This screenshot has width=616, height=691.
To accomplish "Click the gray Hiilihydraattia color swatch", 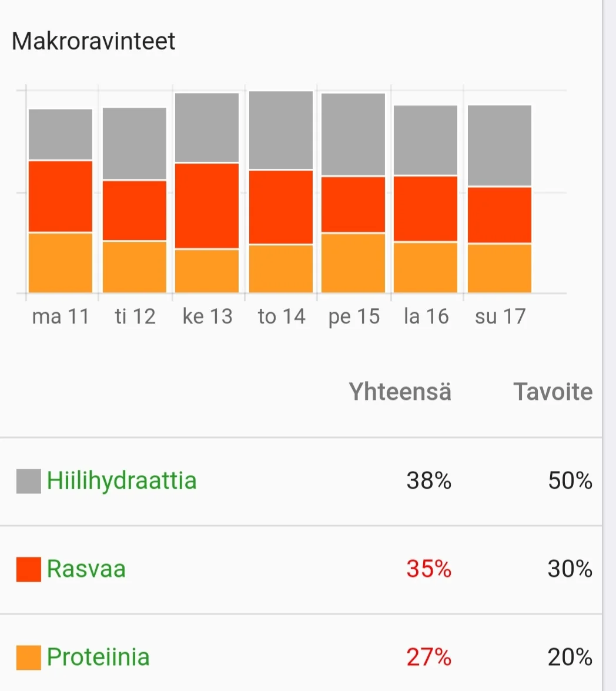I will click(x=29, y=481).
